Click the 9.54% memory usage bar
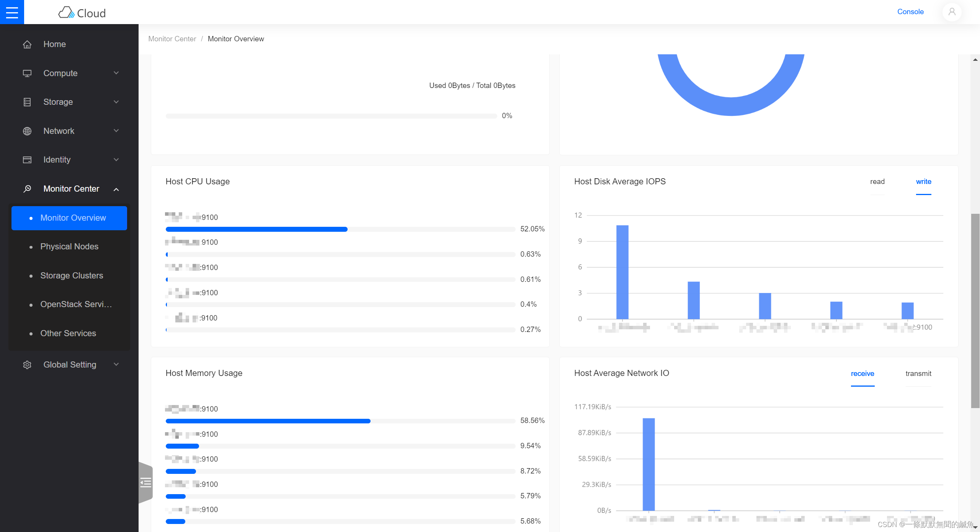This screenshot has height=532, width=980. (x=341, y=446)
